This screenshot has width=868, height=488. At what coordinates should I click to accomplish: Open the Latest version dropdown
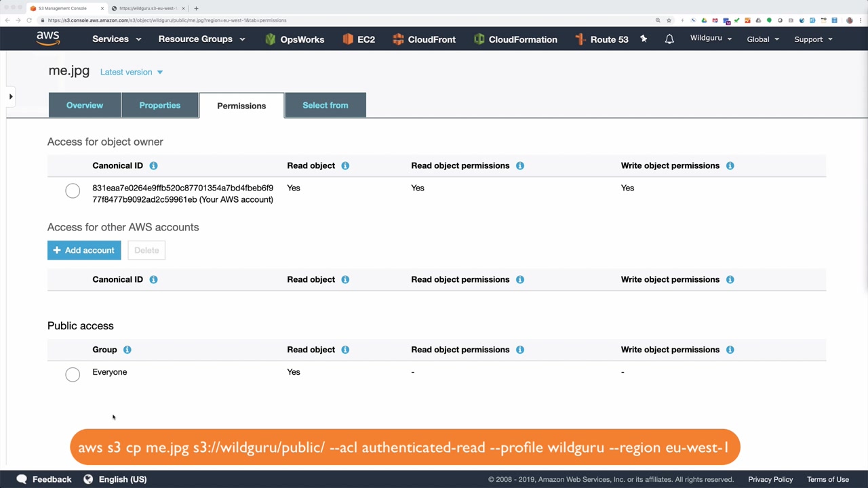(x=132, y=72)
